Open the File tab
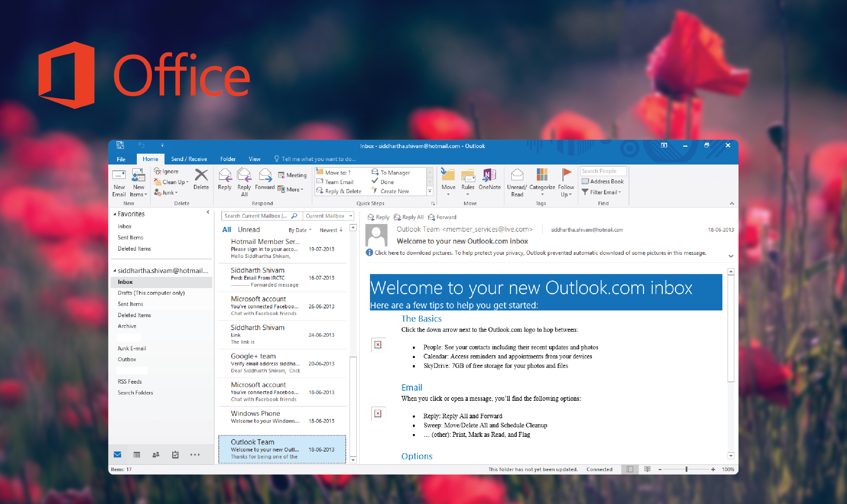847x504 pixels. (121, 159)
